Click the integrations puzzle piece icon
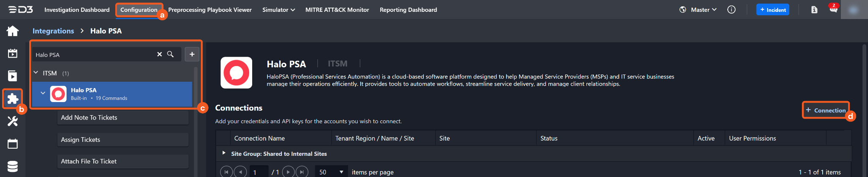The image size is (868, 177). (x=13, y=99)
